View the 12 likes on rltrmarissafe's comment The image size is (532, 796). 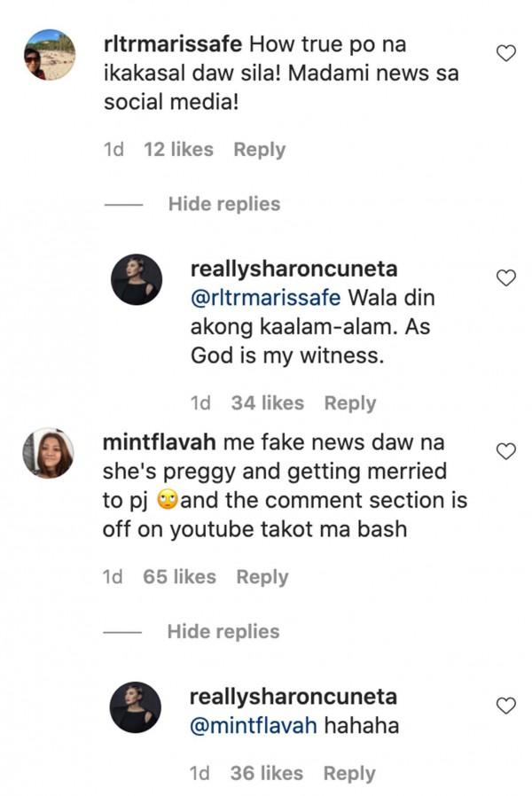click(178, 150)
